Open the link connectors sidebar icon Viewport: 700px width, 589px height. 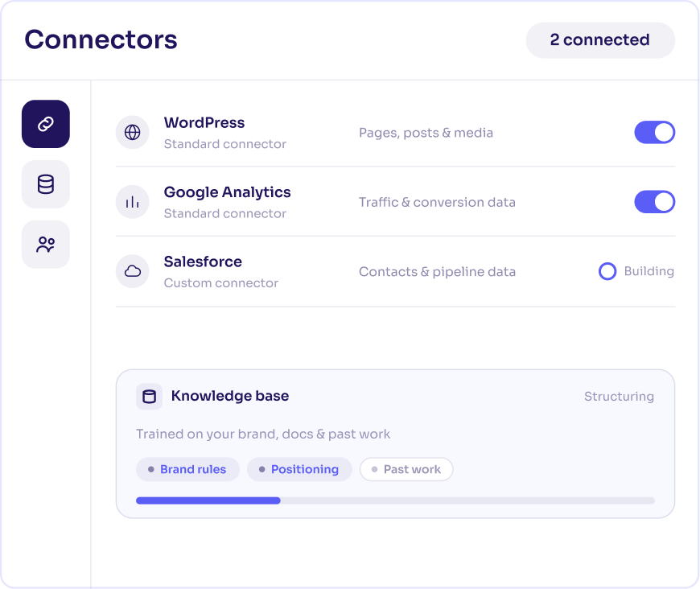[x=46, y=124]
